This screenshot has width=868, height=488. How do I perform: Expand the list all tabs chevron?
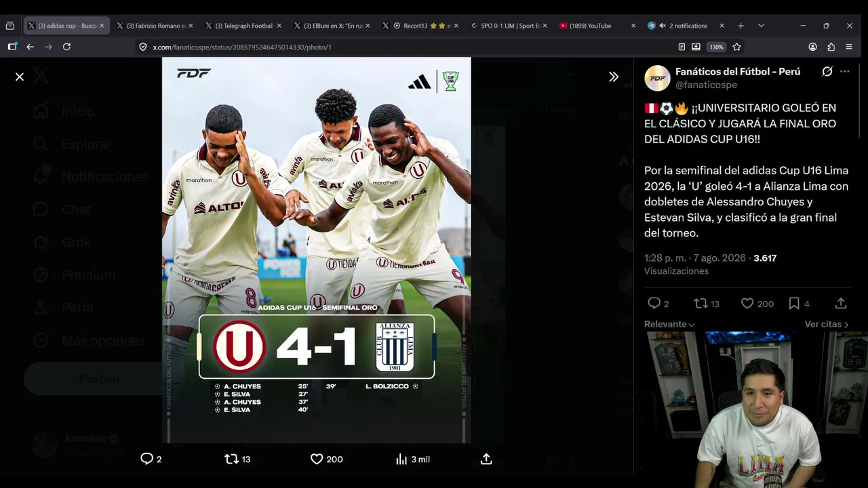point(761,26)
